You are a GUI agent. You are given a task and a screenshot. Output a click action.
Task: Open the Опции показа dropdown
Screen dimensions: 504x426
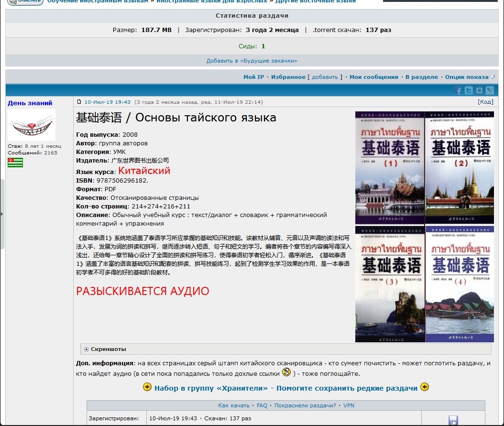[x=470, y=77]
